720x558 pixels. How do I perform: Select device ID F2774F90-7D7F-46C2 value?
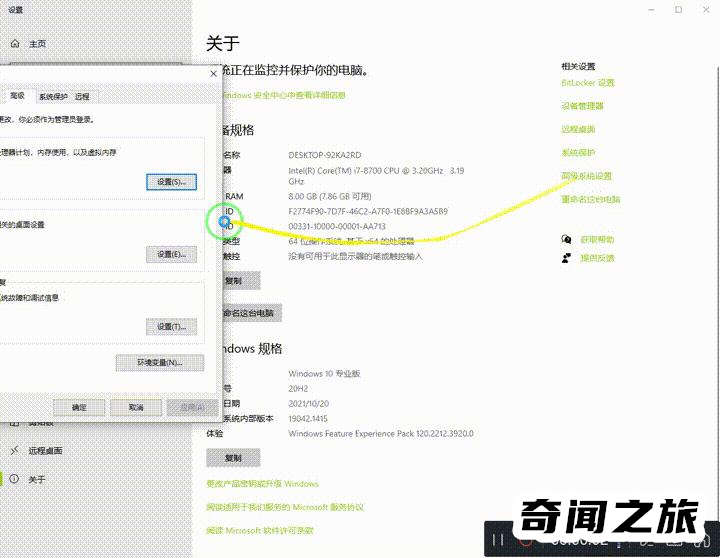368,212
